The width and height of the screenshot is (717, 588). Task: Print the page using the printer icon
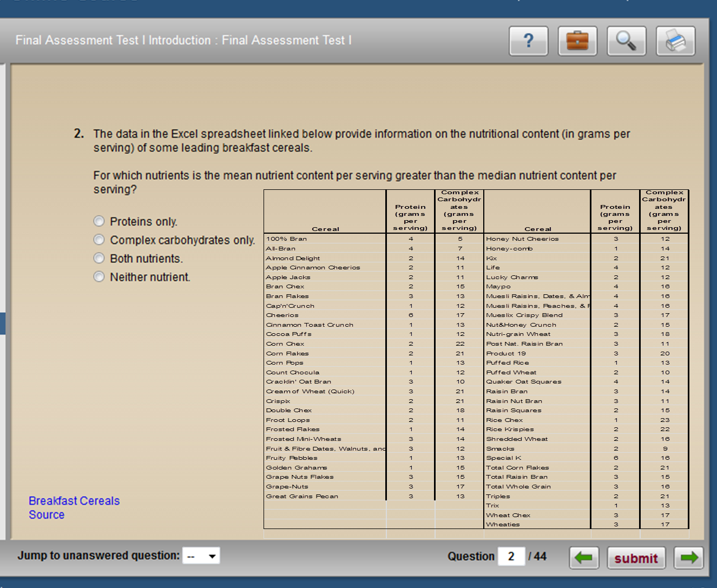[675, 41]
